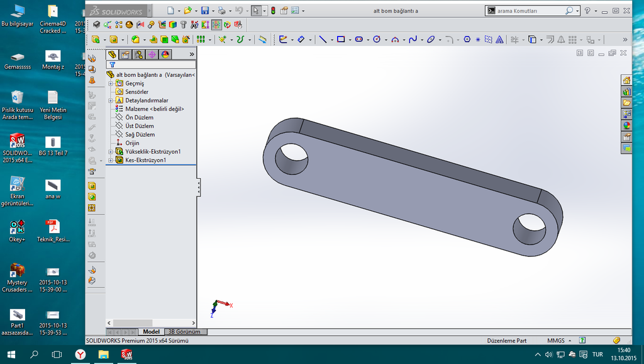Click the Spline sketch tool
The height and width of the screenshot is (364, 644).
[413, 39]
